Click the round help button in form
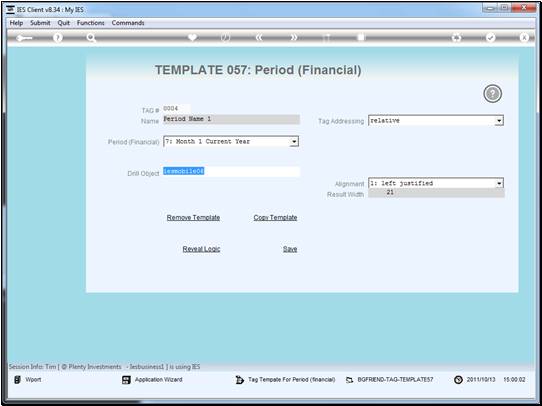The image size is (542, 406). point(492,94)
